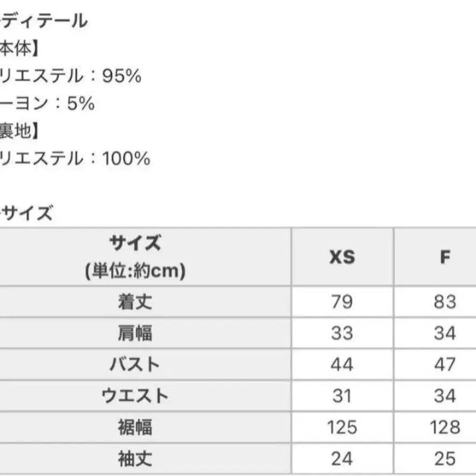Click the ウエスト row label
This screenshot has width=476, height=476.
click(135, 396)
